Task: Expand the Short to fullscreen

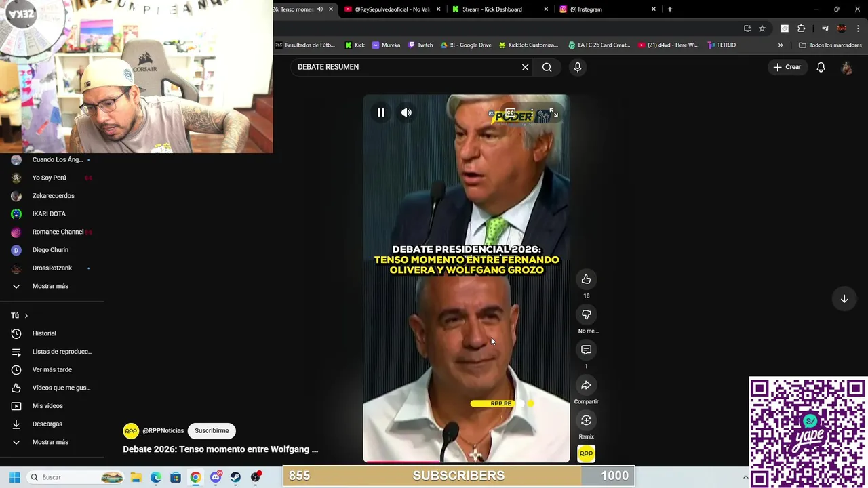Action: [553, 113]
